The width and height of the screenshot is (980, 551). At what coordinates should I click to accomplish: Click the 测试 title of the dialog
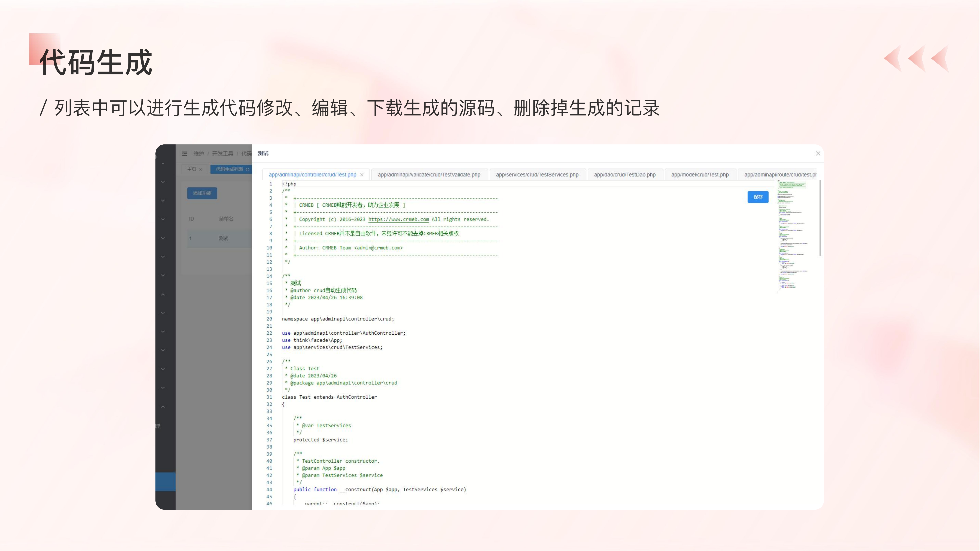click(263, 153)
